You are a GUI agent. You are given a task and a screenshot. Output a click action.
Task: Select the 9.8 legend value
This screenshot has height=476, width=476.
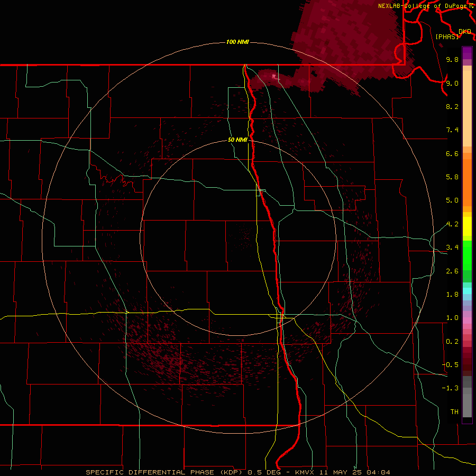point(452,59)
